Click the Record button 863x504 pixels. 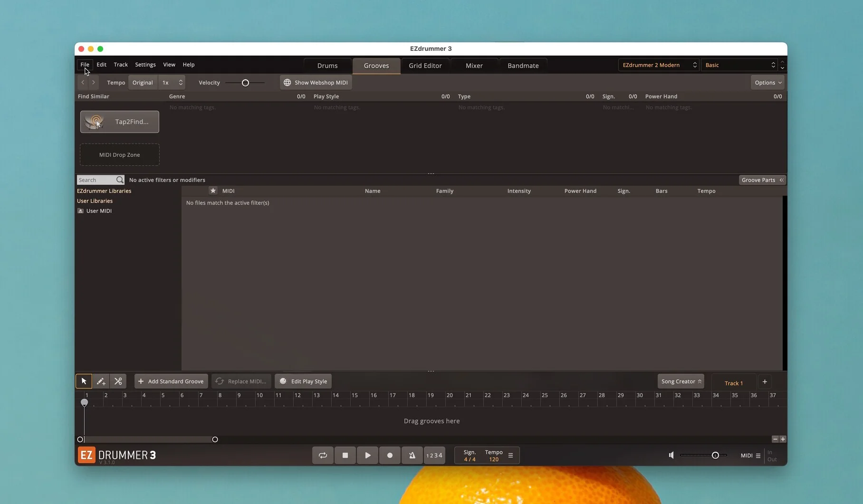[x=390, y=455]
